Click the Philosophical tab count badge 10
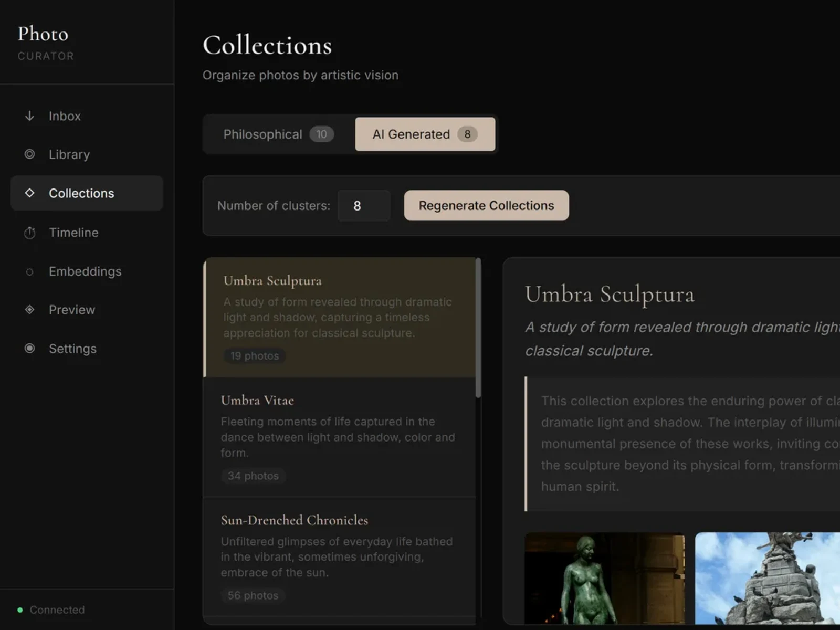 coord(321,134)
